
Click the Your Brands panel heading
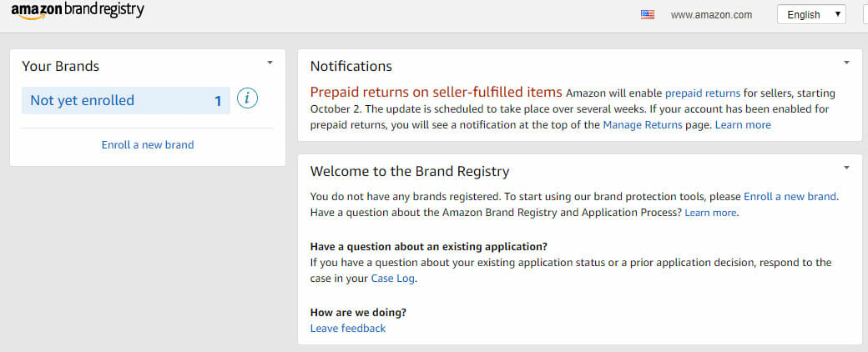tap(60, 67)
